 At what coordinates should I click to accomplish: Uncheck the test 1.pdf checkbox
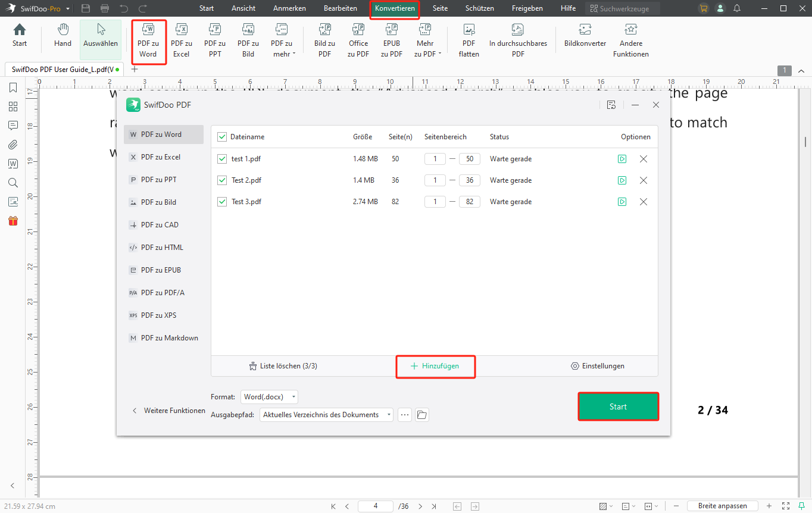point(222,159)
